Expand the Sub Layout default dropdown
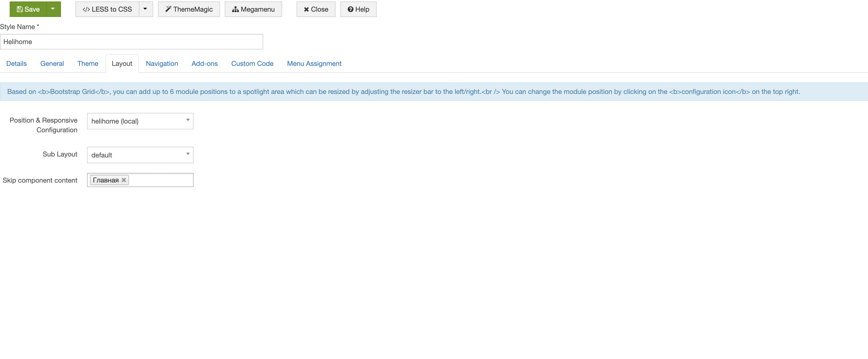868x359 pixels. pos(140,155)
